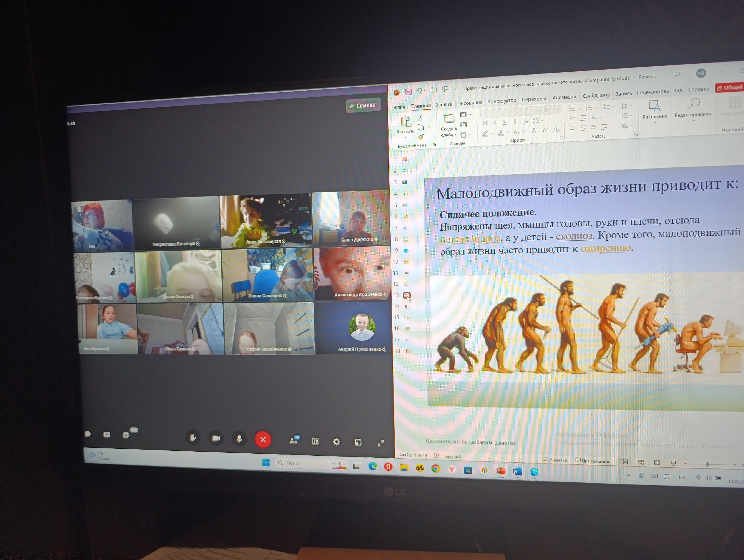Click the Undo arrow in PowerPoint

(x=419, y=91)
